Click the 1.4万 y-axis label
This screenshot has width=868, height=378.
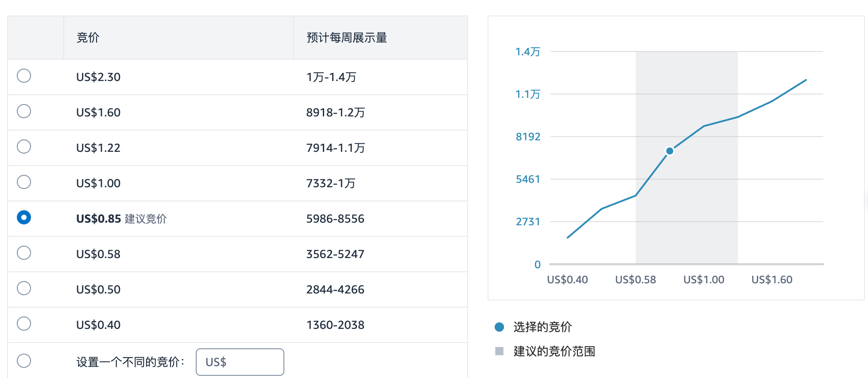coord(528,52)
